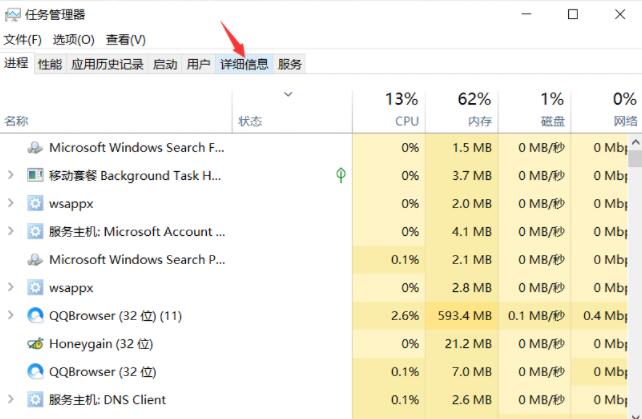This screenshot has width=642, height=419.
Task: Click the 移动套餐 Background Task Host icon
Action: [x=35, y=176]
